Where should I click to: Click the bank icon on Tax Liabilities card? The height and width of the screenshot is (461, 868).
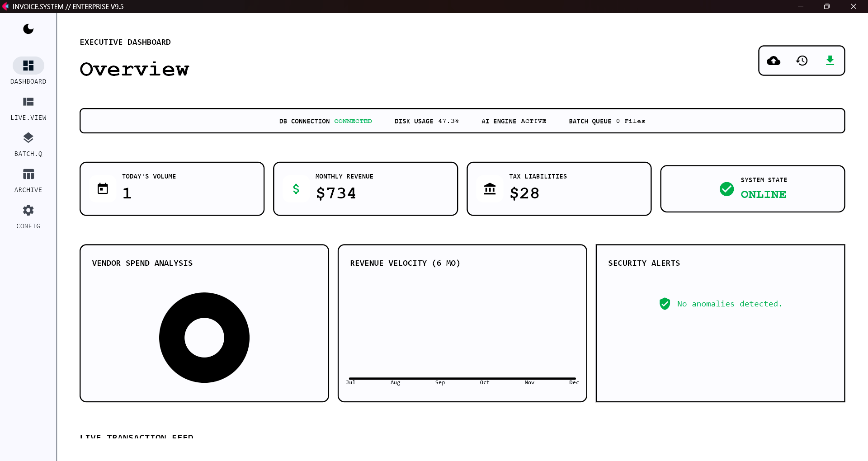point(490,188)
